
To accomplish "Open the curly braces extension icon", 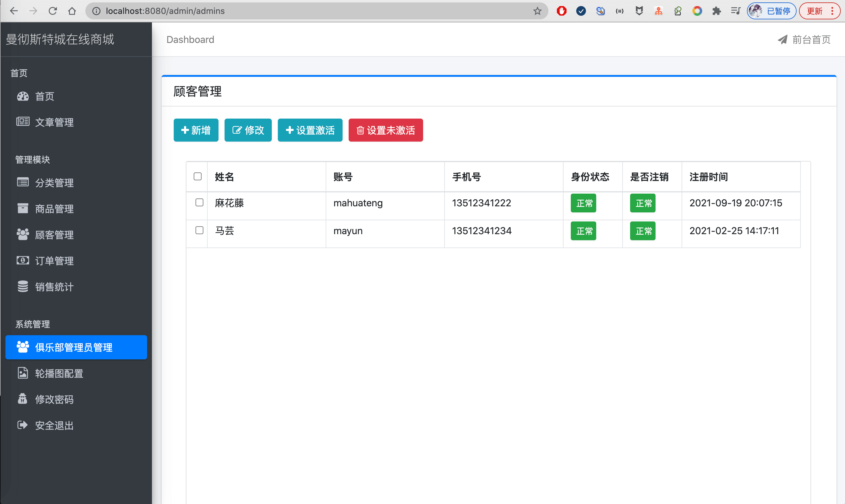I will click(x=620, y=11).
